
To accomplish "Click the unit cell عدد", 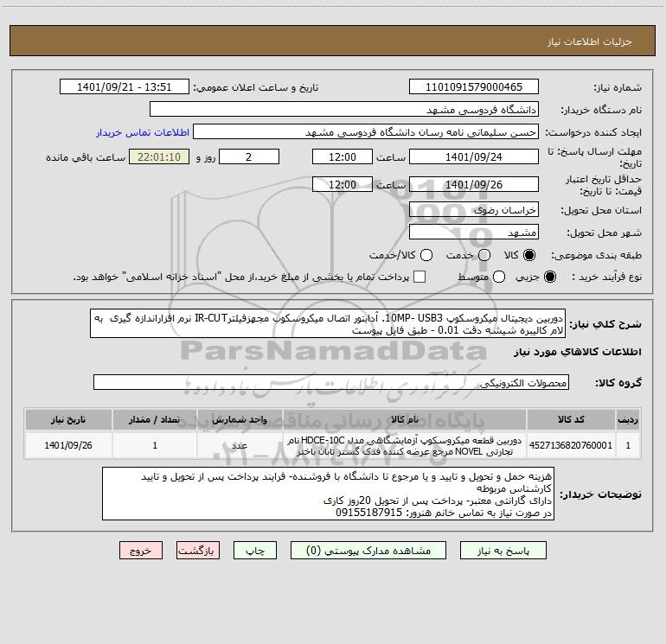I will [x=240, y=445].
